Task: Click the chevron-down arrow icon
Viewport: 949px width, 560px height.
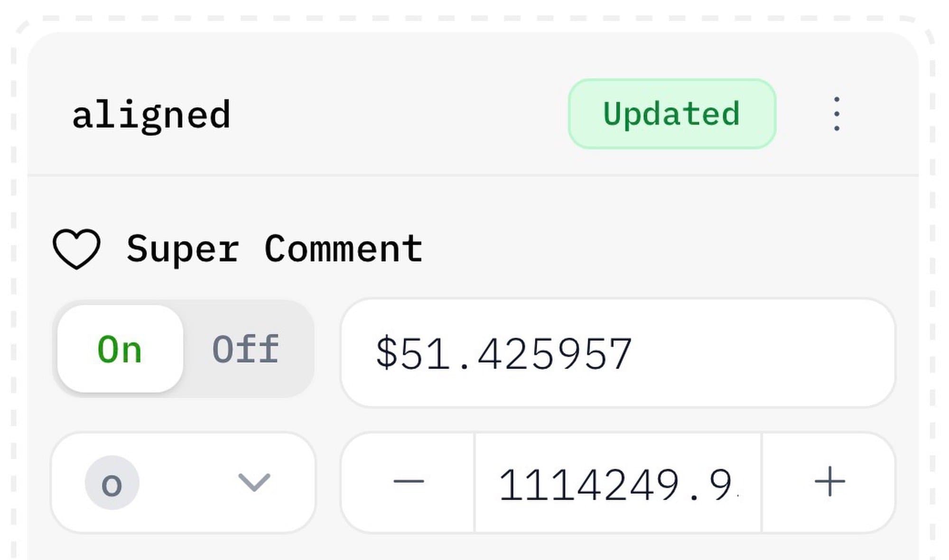Action: (254, 483)
